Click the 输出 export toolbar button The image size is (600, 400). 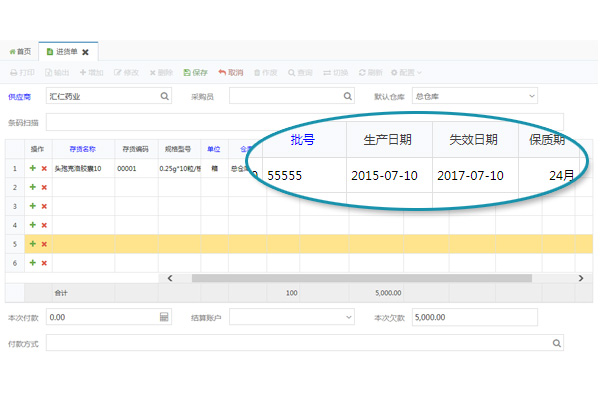[x=57, y=72]
